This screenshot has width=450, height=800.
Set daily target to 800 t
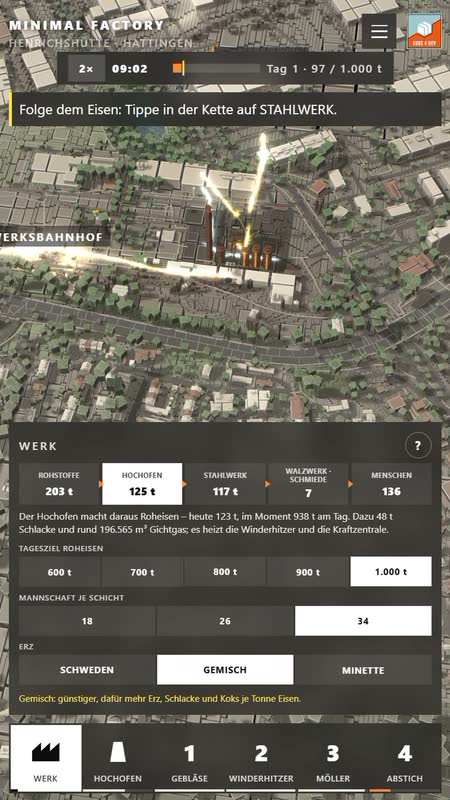click(x=225, y=572)
